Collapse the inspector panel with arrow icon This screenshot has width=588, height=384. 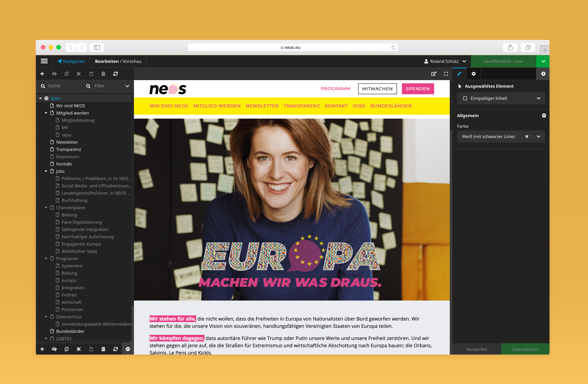(x=543, y=74)
